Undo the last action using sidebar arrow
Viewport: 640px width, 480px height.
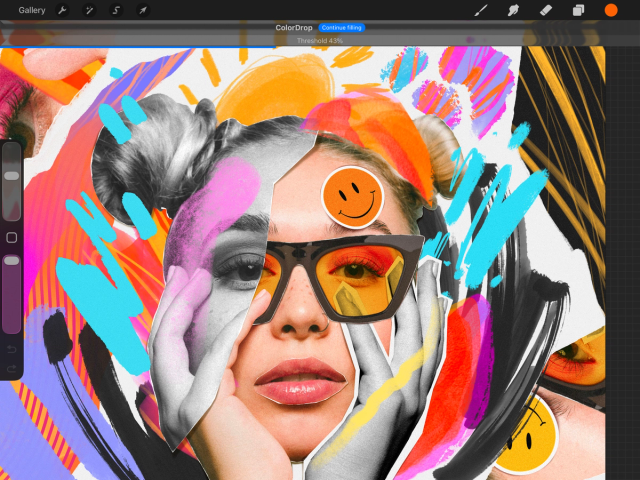(11, 349)
